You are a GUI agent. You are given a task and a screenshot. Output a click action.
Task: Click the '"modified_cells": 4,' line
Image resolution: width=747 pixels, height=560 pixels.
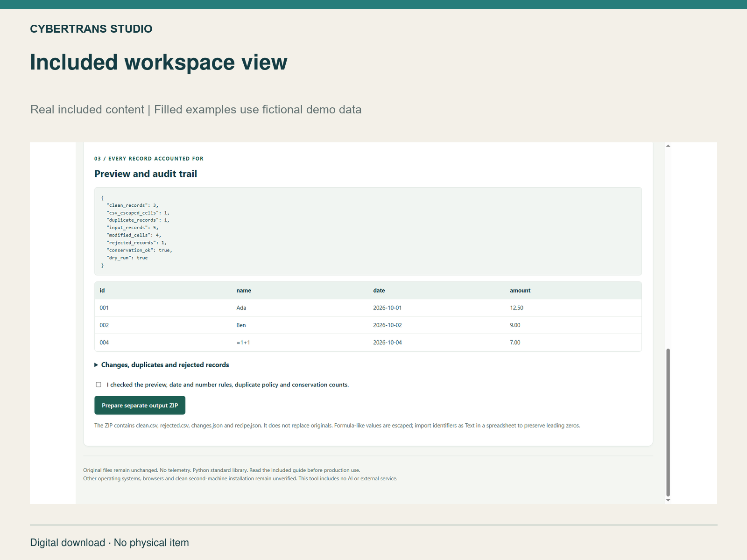pos(134,235)
